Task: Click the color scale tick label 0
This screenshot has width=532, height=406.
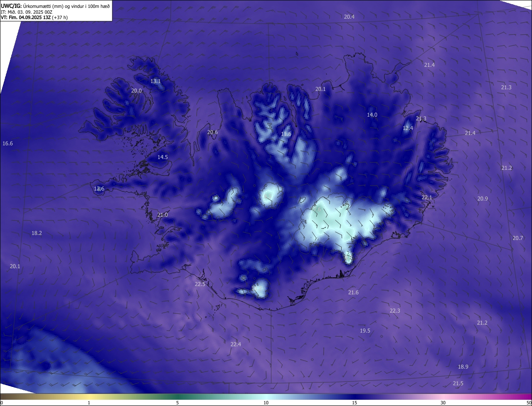Action: click(x=2, y=403)
